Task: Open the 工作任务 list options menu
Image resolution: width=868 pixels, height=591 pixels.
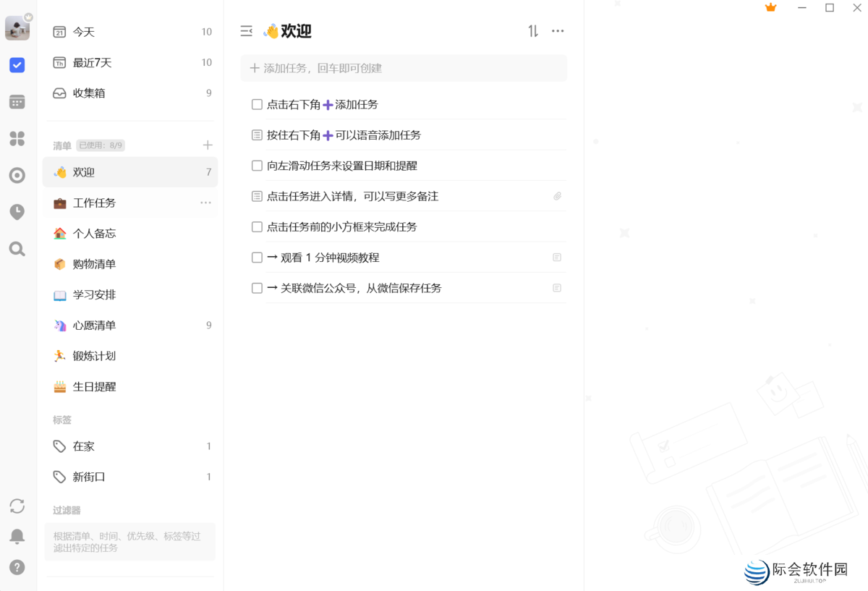Action: click(205, 203)
